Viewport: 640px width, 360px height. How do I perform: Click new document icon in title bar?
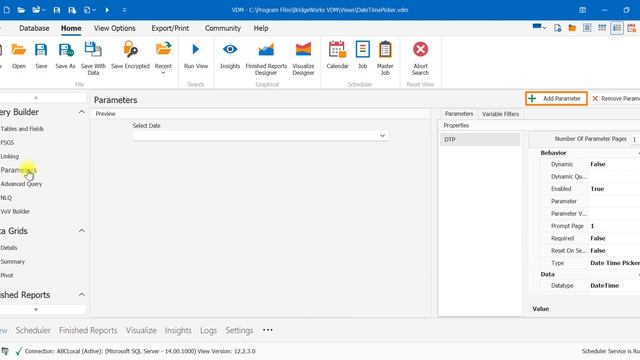click(7, 10)
